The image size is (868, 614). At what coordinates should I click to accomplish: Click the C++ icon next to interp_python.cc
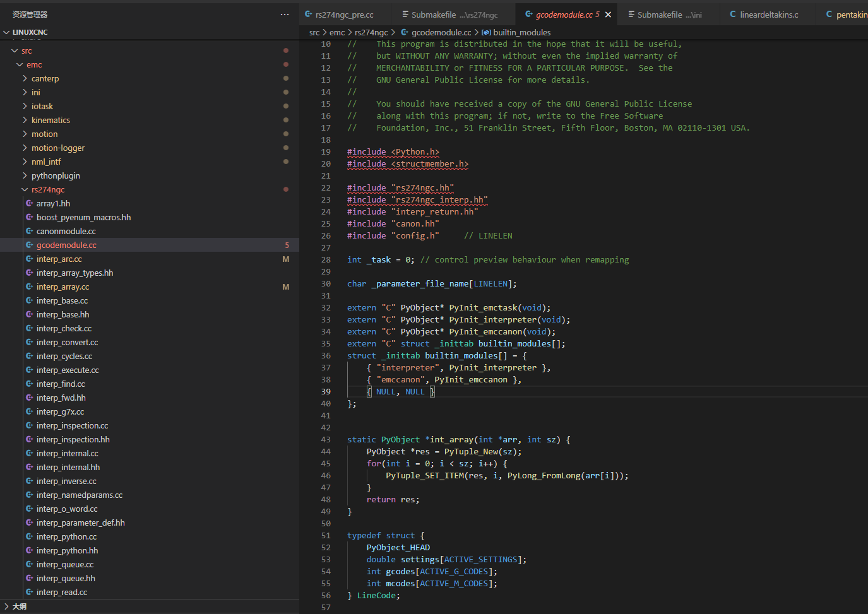29,536
